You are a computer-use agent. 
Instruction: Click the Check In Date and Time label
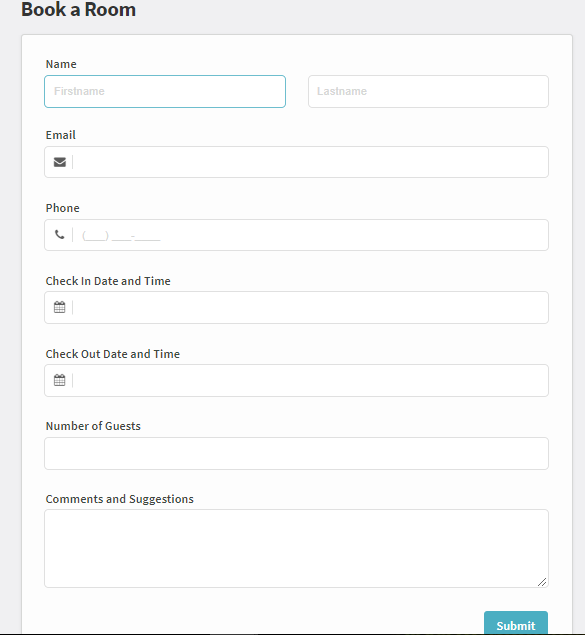pyautogui.click(x=108, y=281)
